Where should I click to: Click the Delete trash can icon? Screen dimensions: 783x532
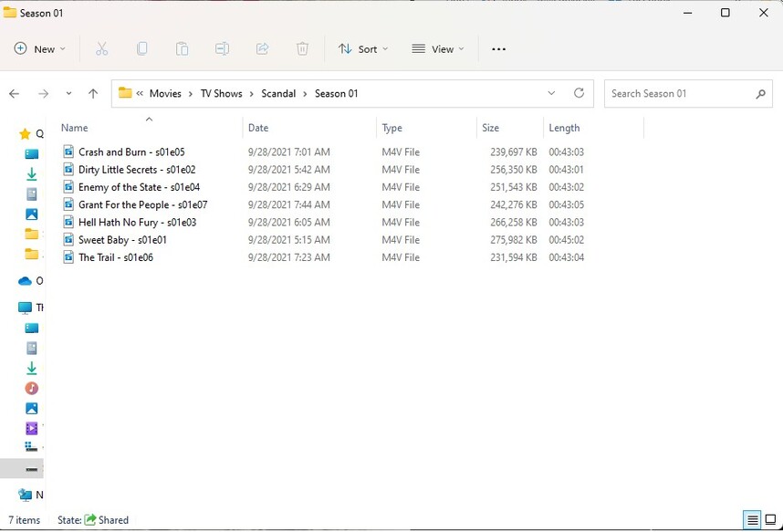302,49
